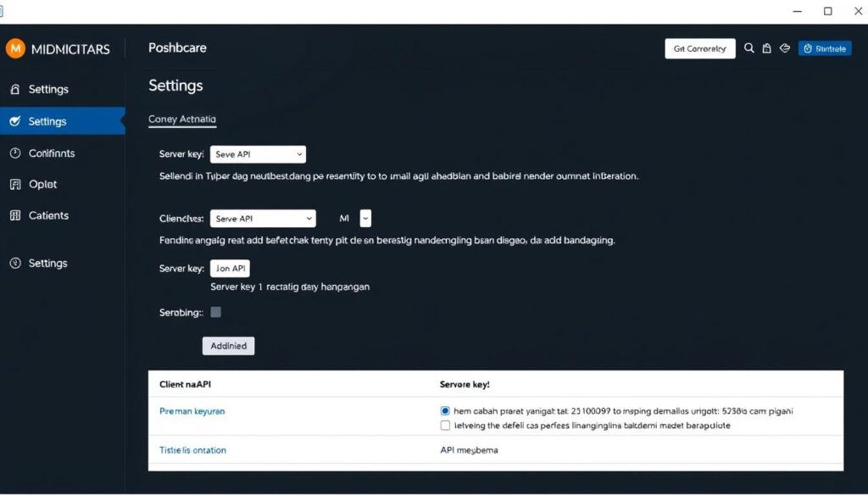This screenshot has width=868, height=496.
Task: Click the Client naAPI column header
Action: coord(185,384)
